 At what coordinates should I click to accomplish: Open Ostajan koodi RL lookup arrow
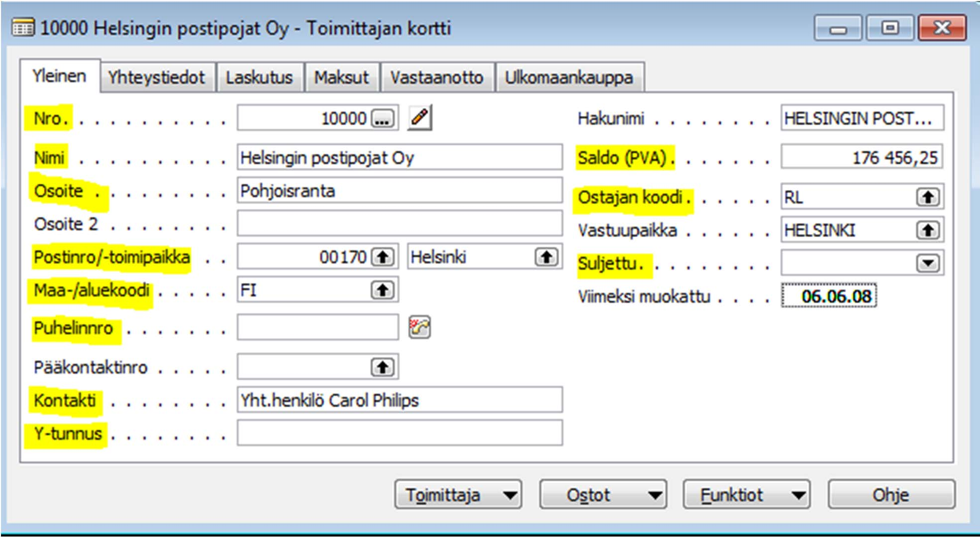(928, 197)
